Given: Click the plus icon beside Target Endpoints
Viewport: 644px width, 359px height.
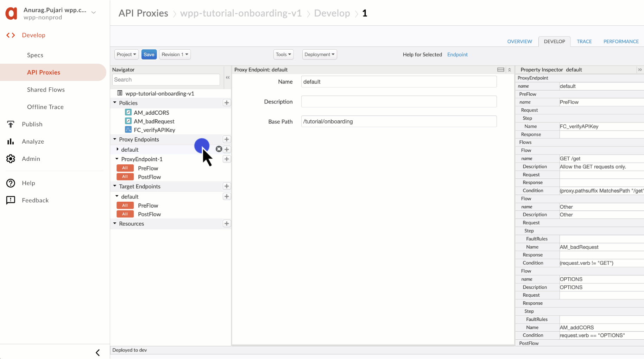Looking at the screenshot, I should (x=227, y=186).
